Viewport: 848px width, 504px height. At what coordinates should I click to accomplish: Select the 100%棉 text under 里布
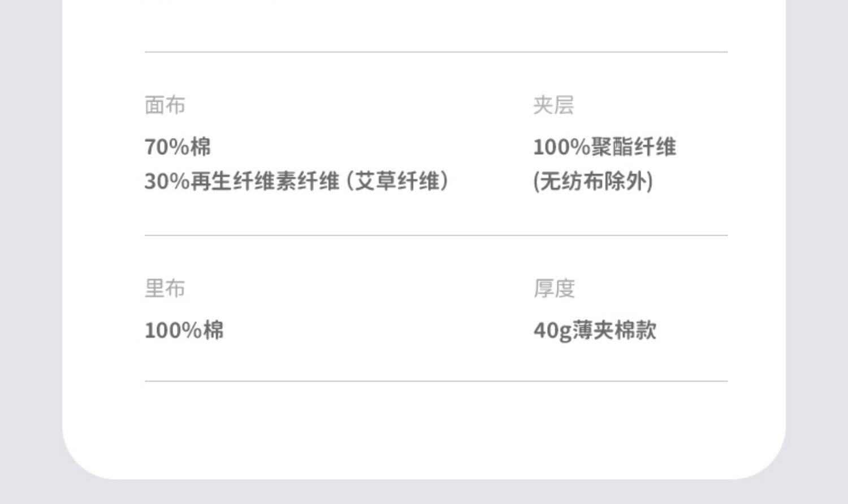184,330
